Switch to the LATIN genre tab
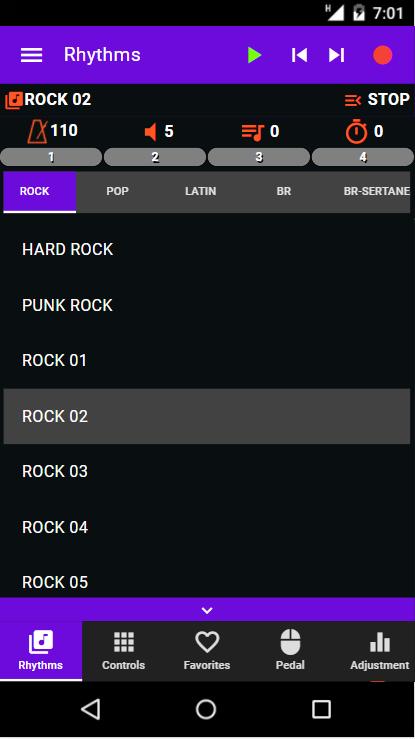Viewport: 415px width, 739px height. [x=201, y=191]
